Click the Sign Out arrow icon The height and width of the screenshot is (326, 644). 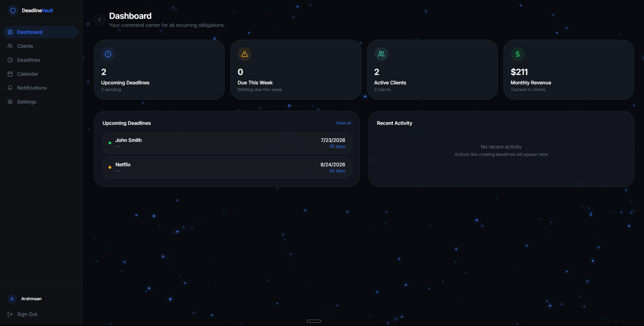(10, 314)
